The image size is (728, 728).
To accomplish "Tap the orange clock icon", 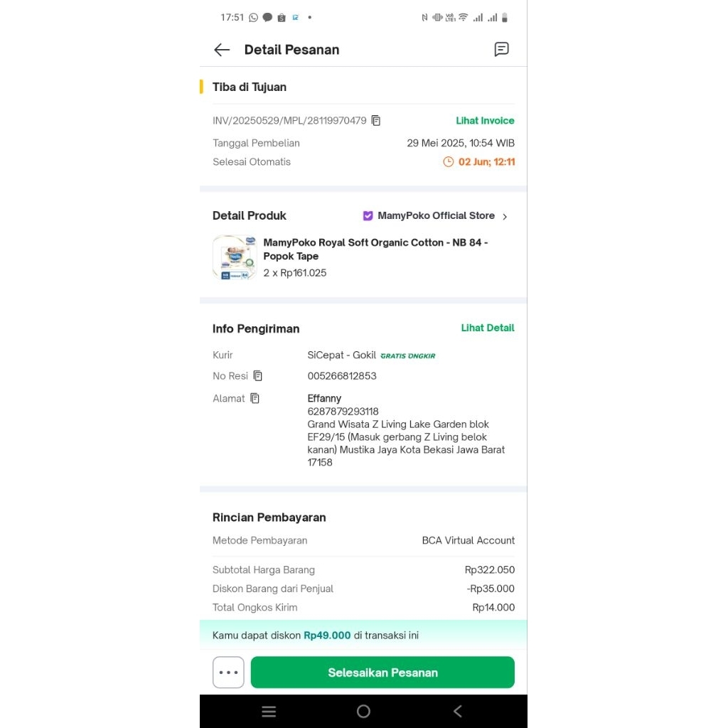I will tap(448, 162).
